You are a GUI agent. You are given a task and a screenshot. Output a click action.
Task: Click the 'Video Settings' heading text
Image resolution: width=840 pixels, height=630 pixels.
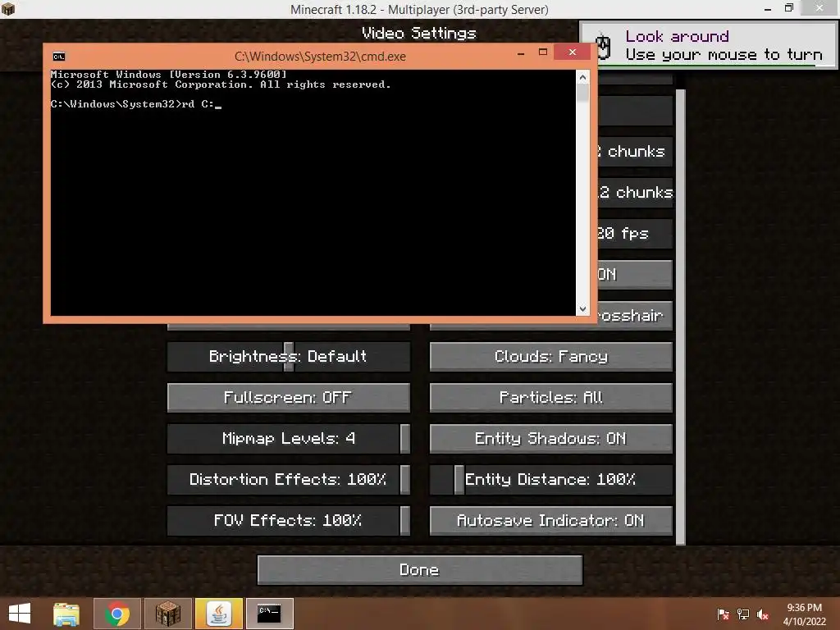419,33
